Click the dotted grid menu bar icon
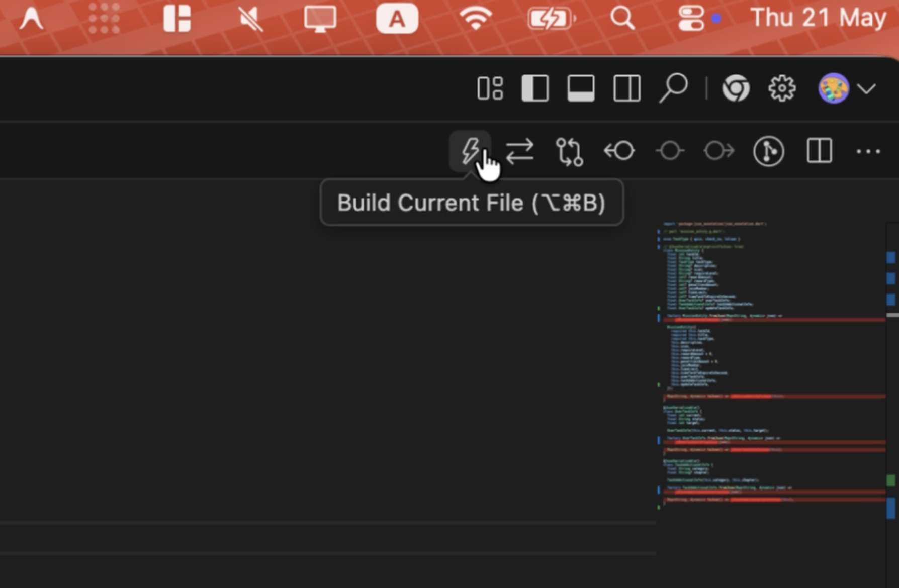This screenshot has height=588, width=899. 104,19
